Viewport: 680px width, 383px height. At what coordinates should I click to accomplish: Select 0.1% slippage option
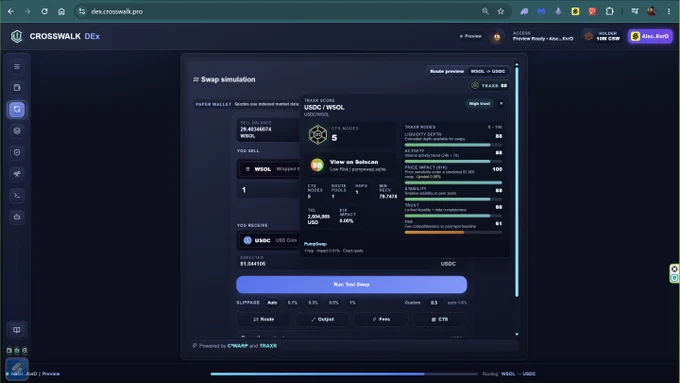click(x=293, y=303)
